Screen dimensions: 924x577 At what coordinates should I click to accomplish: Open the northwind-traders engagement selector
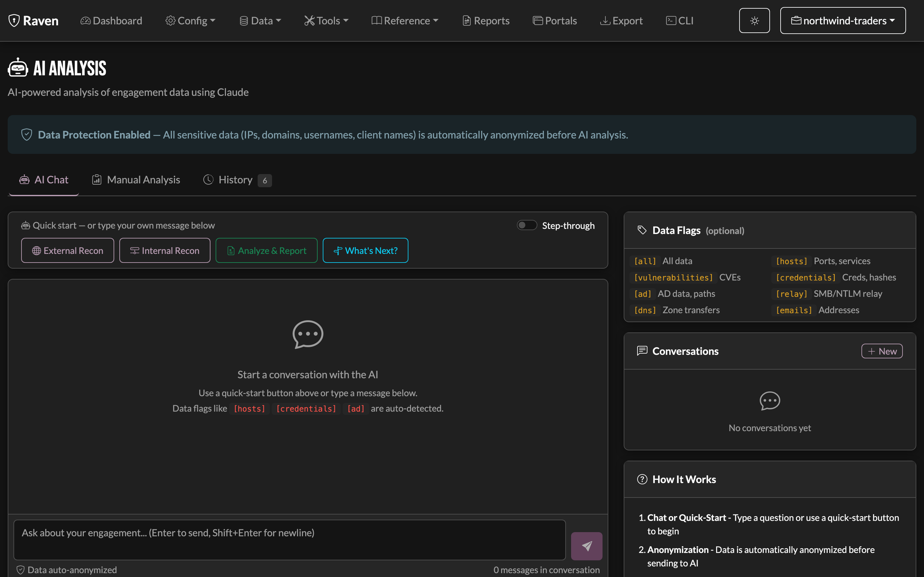(x=843, y=21)
